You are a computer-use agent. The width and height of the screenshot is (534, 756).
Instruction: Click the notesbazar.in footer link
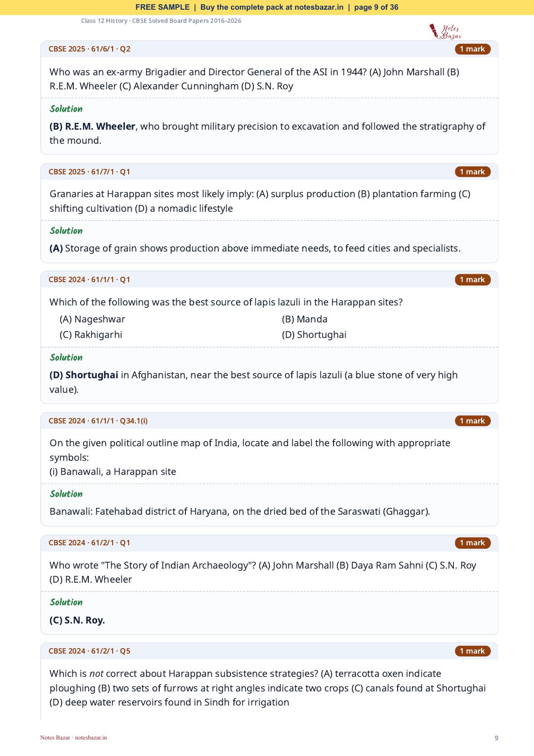91,738
